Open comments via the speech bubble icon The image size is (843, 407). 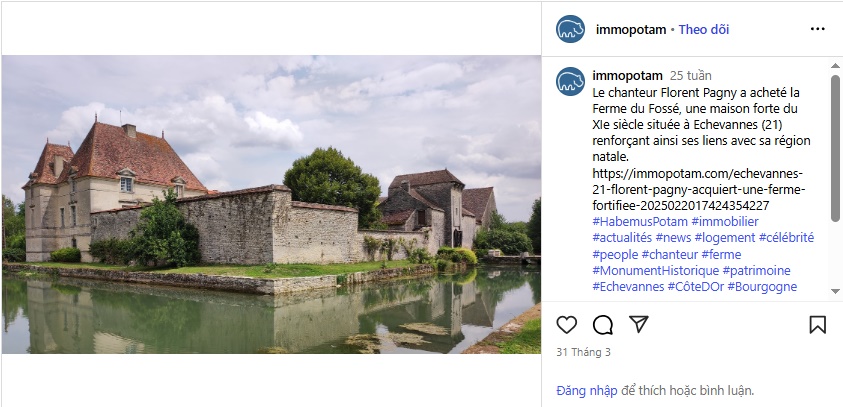602,325
